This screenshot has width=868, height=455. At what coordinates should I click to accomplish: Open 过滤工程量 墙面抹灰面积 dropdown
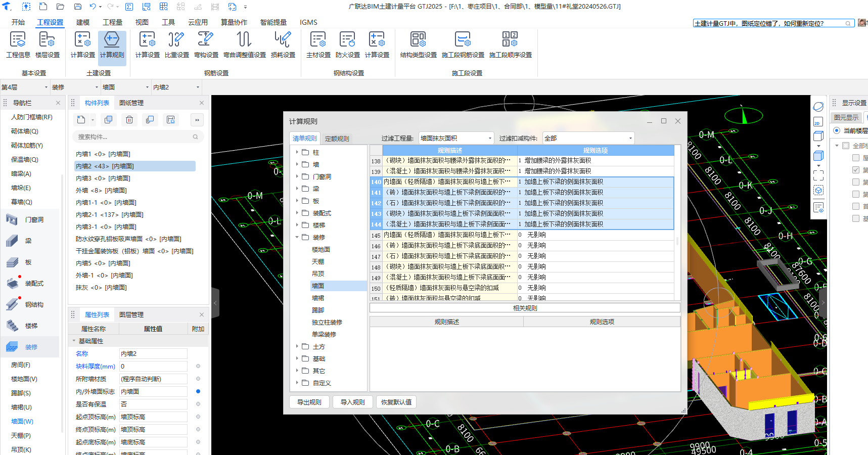tap(456, 138)
